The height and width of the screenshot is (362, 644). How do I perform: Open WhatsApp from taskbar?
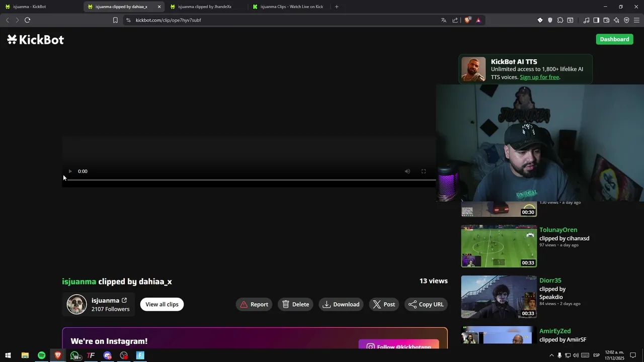(75, 355)
